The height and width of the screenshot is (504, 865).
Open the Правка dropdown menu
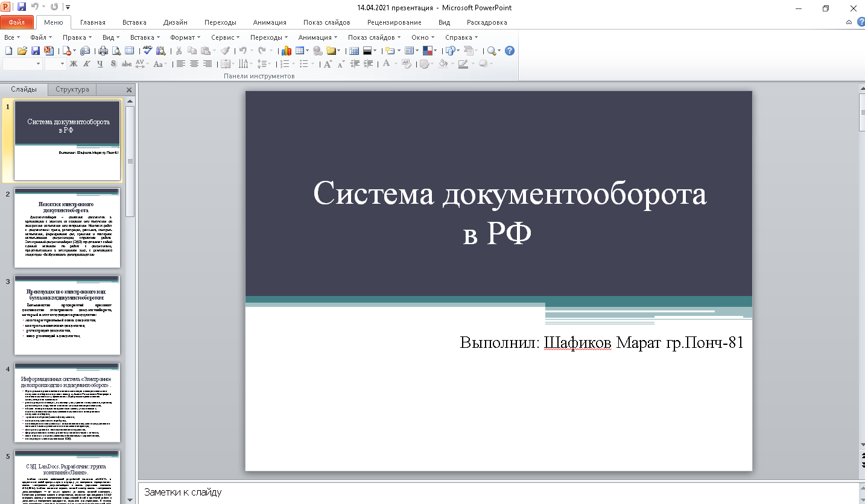tap(77, 37)
